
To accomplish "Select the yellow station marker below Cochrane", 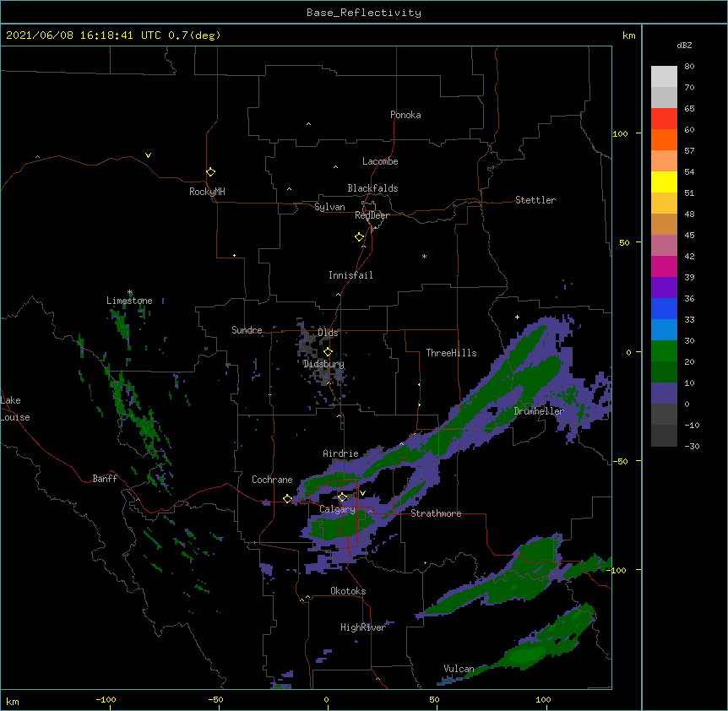I will (x=287, y=498).
